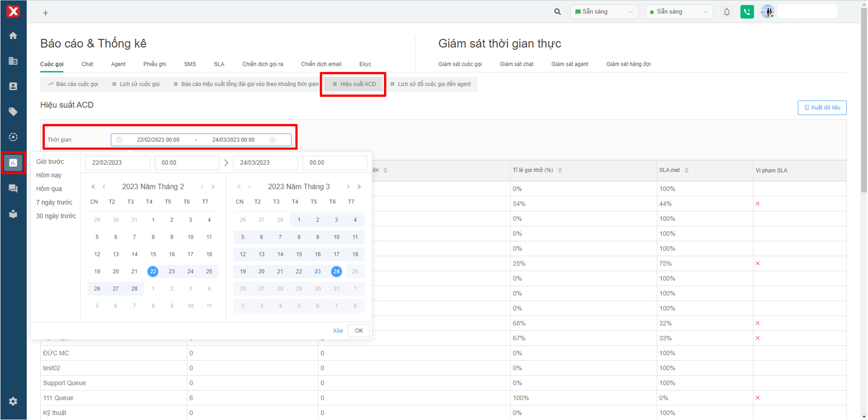Sort the Tỉ lệ gọi nhỡ (%) column
The image size is (868, 420).
pos(560,170)
